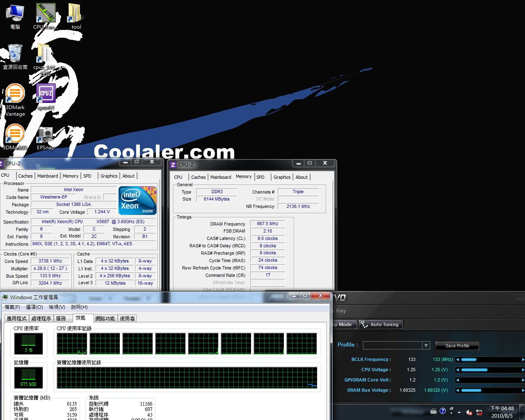Click the NB Frequency value 2136.1 MHz
The width and height of the screenshot is (525, 420).
pyautogui.click(x=298, y=206)
